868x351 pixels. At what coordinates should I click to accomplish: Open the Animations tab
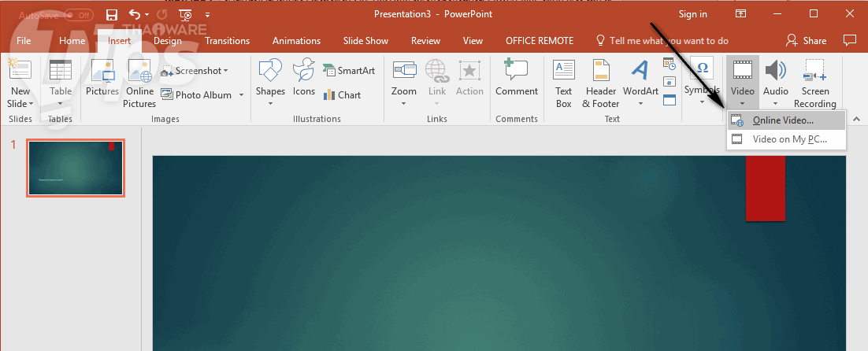[297, 41]
